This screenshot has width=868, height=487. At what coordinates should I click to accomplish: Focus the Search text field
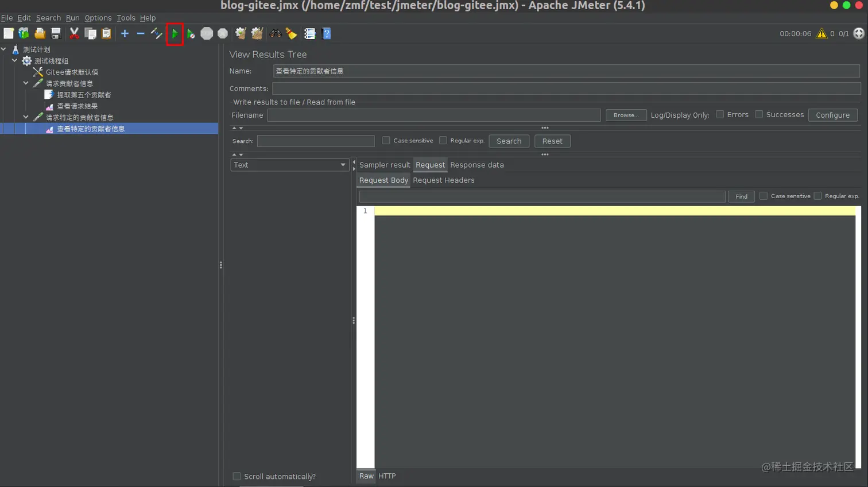[316, 141]
